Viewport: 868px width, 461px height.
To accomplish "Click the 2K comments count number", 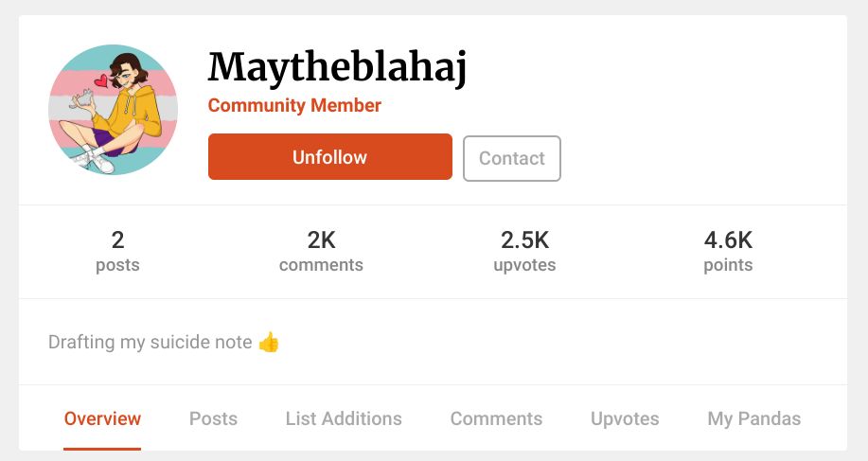I will pos(321,240).
